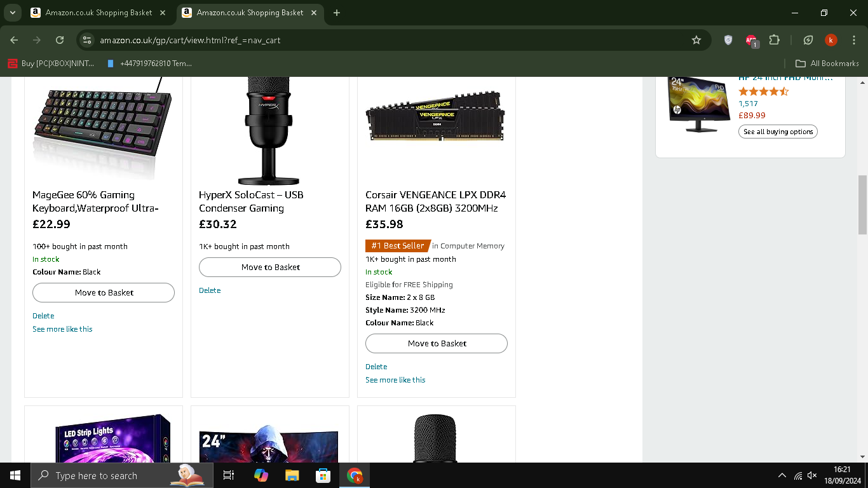Screen dimensions: 868x488
Task: Open Microsoft Store from the taskbar
Action: (323, 475)
